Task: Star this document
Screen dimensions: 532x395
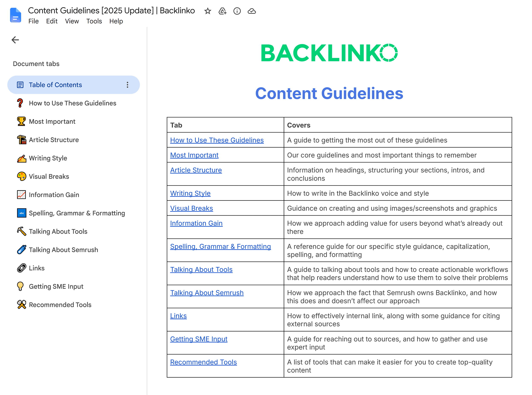Action: [207, 11]
